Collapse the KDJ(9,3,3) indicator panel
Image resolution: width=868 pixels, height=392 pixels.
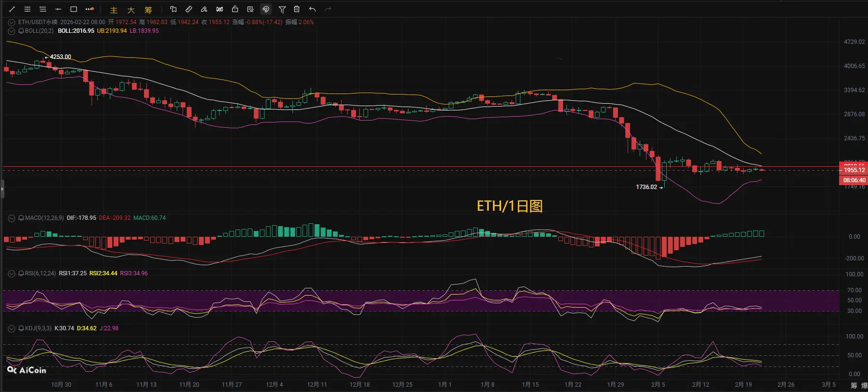click(12, 328)
